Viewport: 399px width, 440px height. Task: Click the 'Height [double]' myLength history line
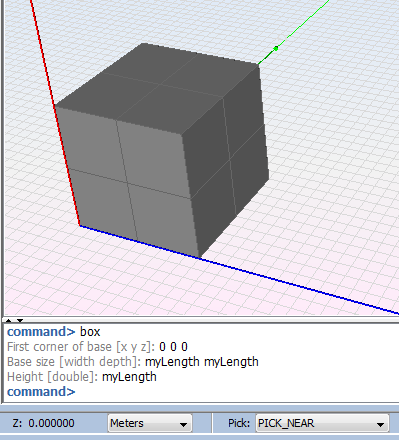pyautogui.click(x=82, y=377)
